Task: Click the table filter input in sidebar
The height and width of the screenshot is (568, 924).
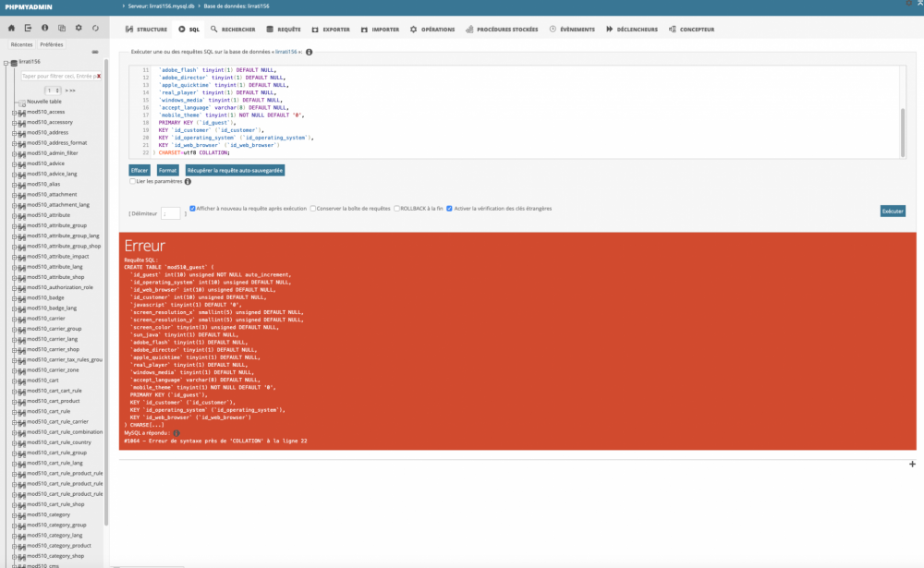Action: coord(59,76)
